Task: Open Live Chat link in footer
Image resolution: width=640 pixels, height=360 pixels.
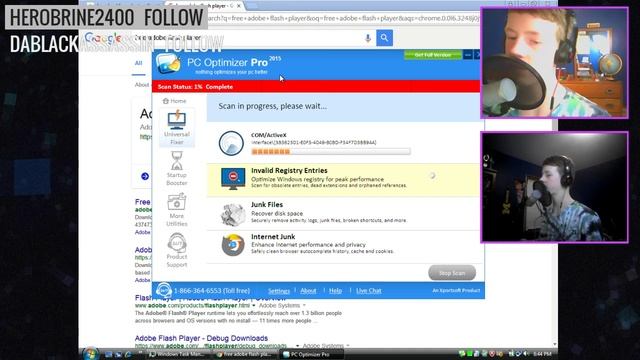Action: point(369,291)
